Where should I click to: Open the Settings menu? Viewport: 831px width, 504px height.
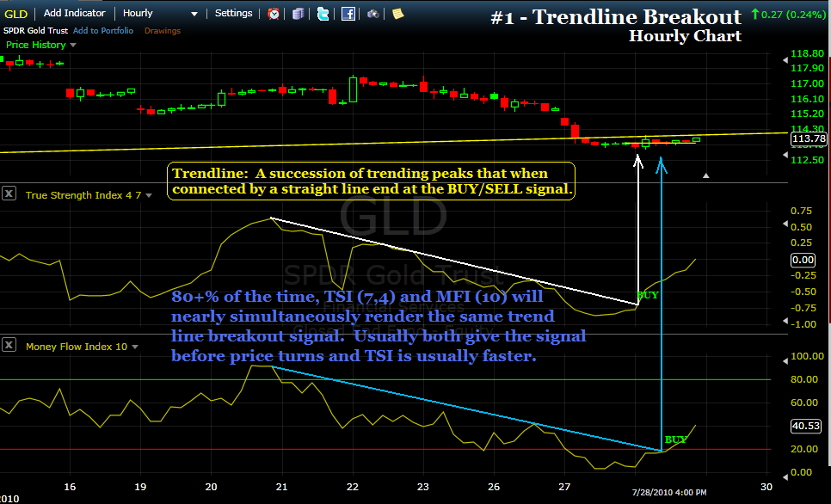(233, 13)
